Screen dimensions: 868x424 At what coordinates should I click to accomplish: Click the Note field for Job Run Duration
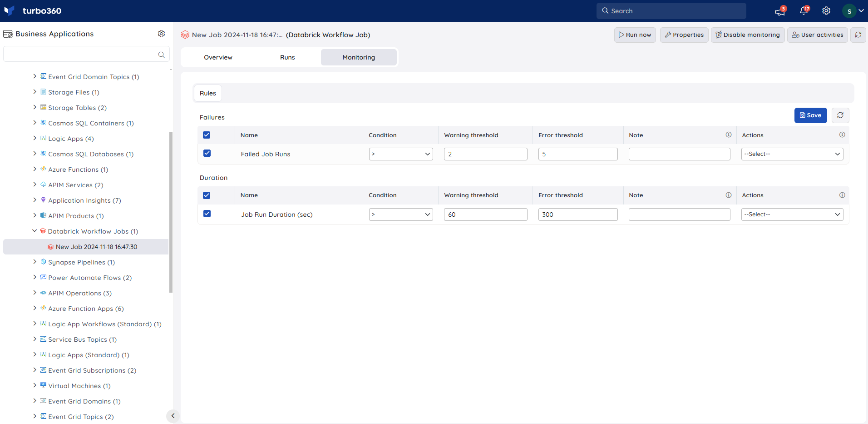679,214
